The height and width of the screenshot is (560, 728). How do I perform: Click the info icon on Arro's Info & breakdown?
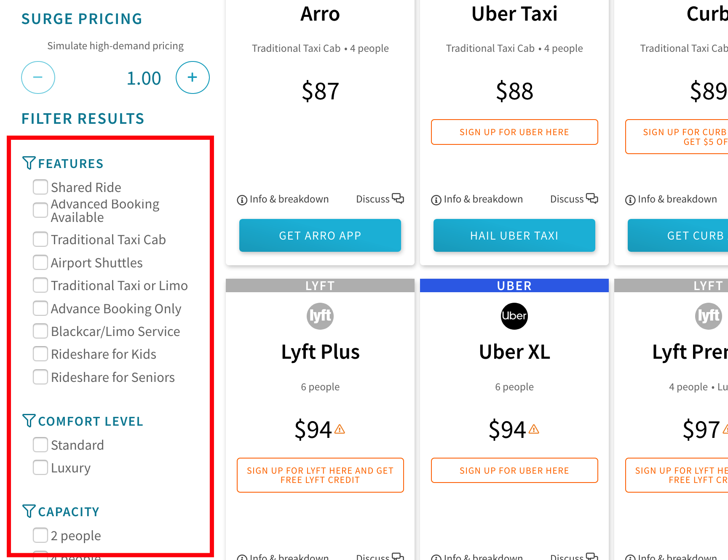tap(242, 200)
